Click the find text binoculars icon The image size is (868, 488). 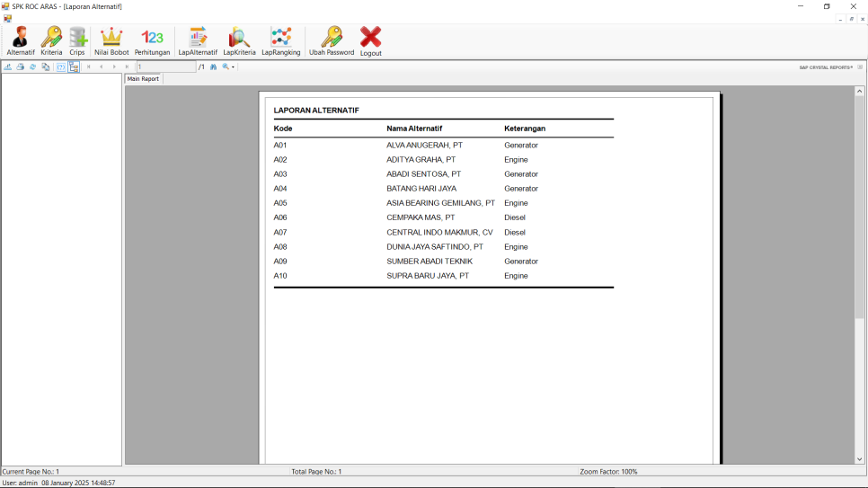(214, 67)
